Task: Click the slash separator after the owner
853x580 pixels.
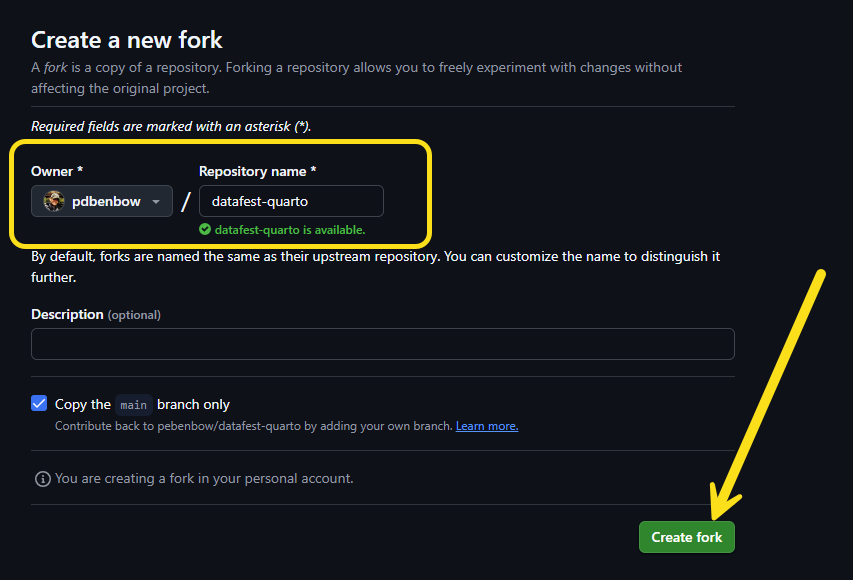Action: [x=185, y=202]
